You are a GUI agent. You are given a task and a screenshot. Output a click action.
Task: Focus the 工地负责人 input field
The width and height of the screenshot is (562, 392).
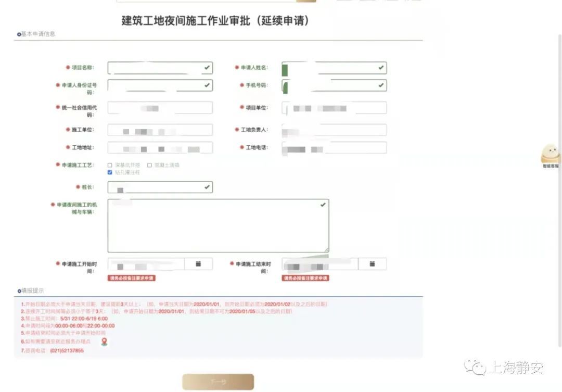click(334, 130)
